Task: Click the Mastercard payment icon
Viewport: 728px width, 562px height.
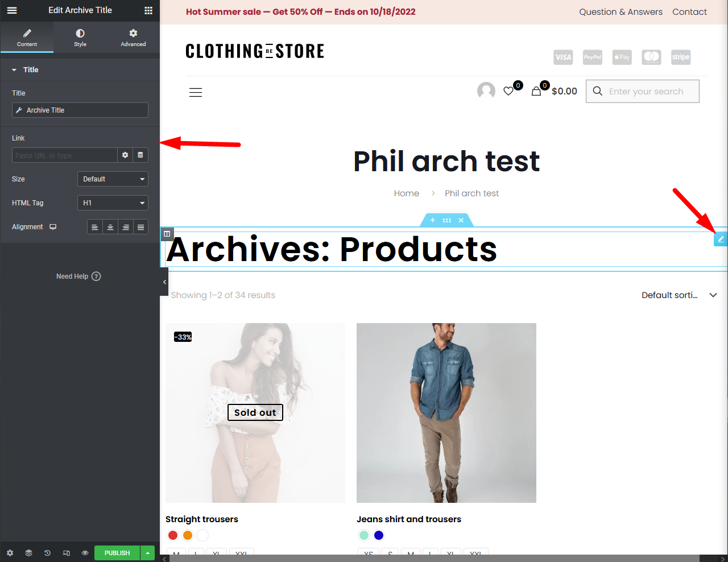Action: pos(651,57)
